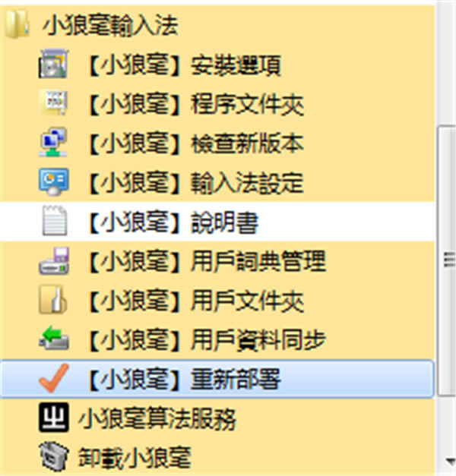Click the 卸載小狼毫 recycle bin icon
The width and height of the screenshot is (456, 476).
click(x=53, y=456)
